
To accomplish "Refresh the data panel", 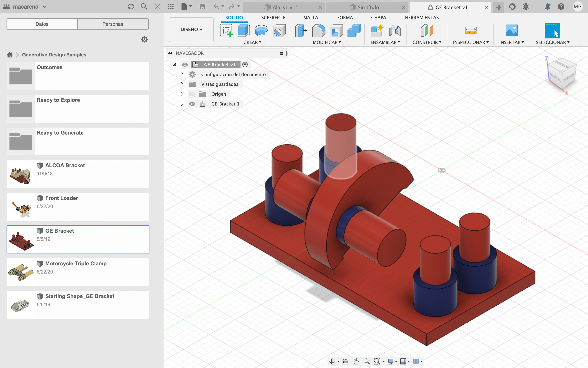I will pyautogui.click(x=131, y=7).
